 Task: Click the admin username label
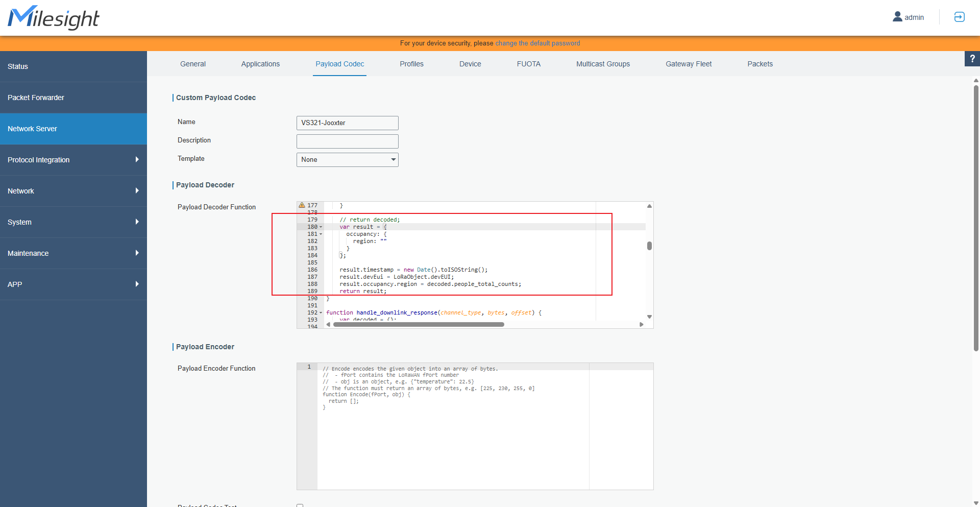[x=914, y=17]
